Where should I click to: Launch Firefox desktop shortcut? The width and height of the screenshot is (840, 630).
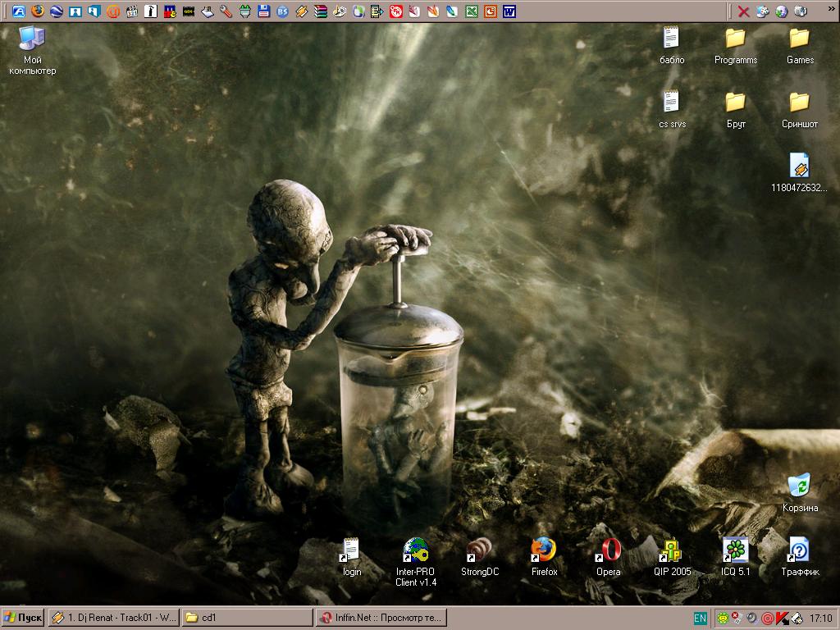pyautogui.click(x=544, y=557)
